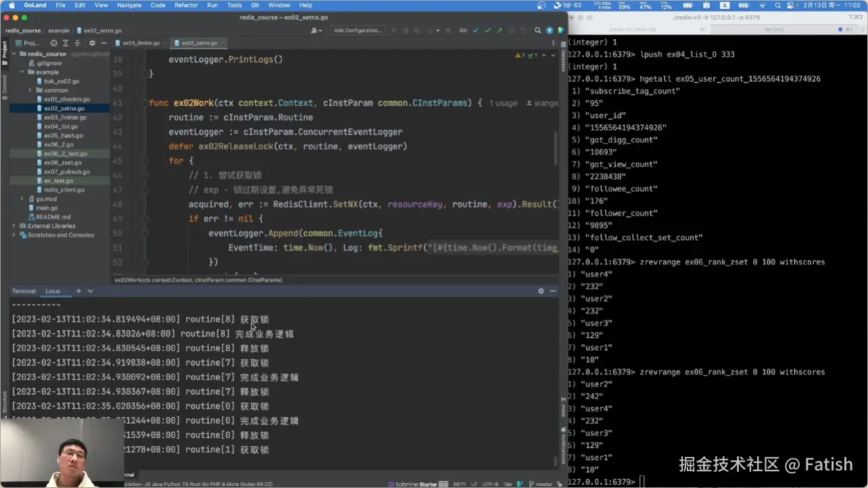Click the UTF-8 encoding in status bar

489,484
